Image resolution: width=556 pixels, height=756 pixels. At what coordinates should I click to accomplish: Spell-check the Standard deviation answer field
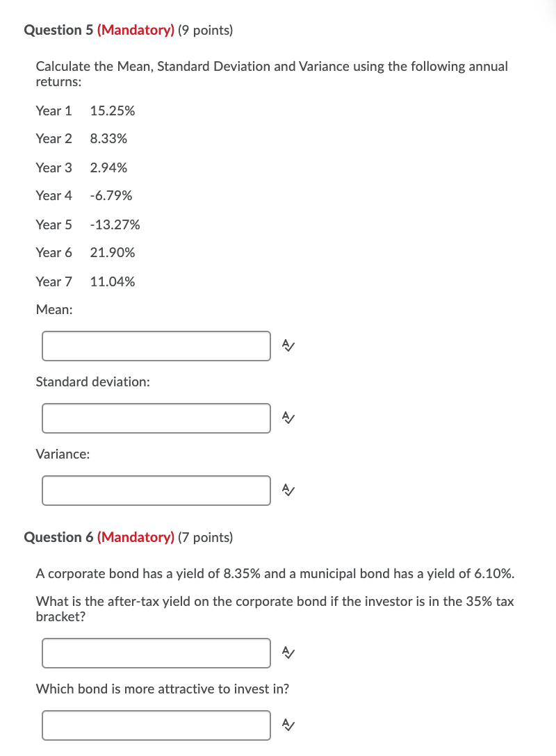(286, 418)
